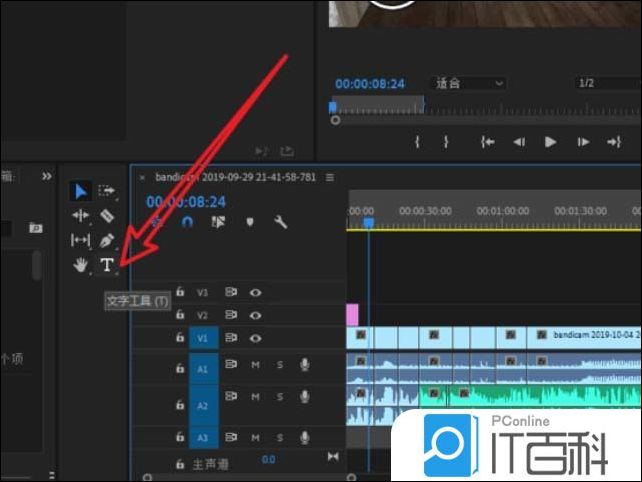Select the Slip tool
Image resolution: width=642 pixels, height=482 pixels.
pos(80,240)
